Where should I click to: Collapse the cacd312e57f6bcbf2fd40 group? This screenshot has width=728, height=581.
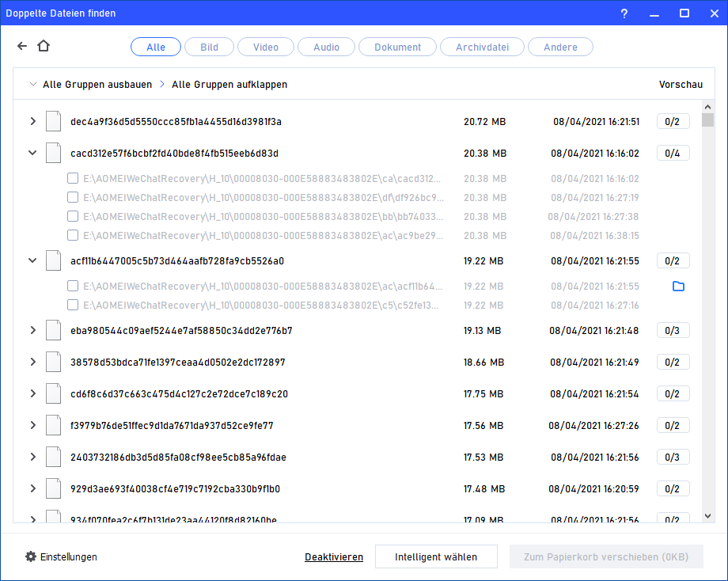[32, 153]
